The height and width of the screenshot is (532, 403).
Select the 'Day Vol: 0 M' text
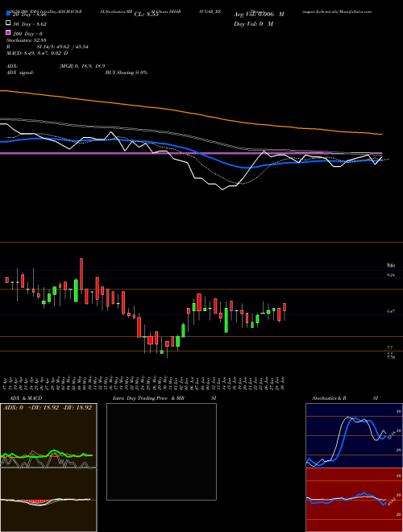click(253, 24)
